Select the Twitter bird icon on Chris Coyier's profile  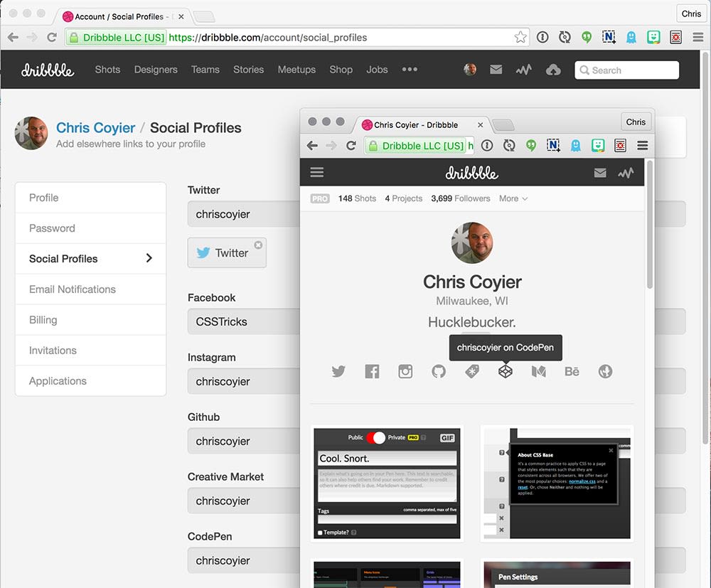[338, 370]
